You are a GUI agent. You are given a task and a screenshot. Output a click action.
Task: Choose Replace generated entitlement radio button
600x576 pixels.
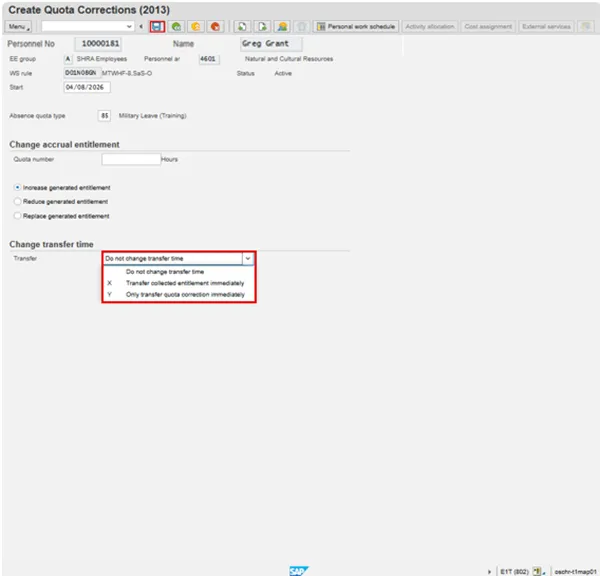pyautogui.click(x=18, y=215)
